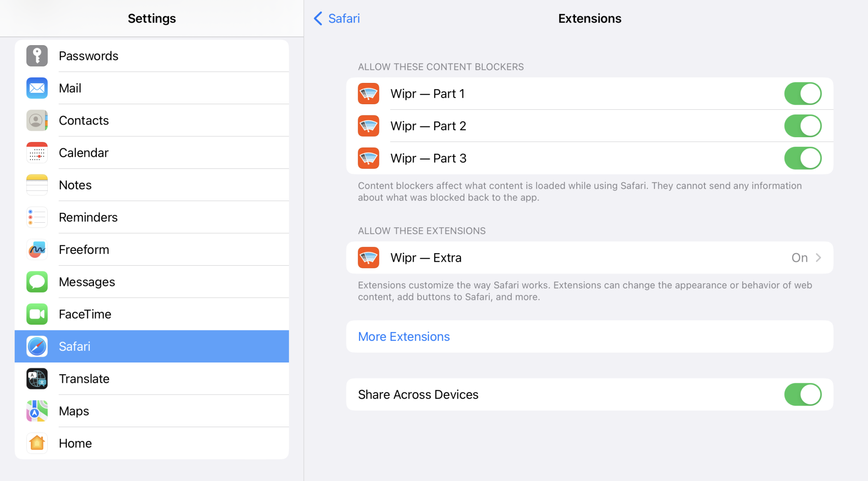This screenshot has width=868, height=481.
Task: Tap the Messages bubble icon
Action: point(37,282)
